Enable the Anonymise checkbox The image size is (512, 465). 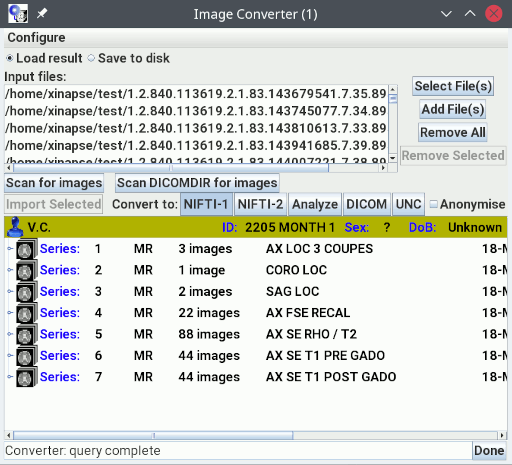click(x=433, y=204)
